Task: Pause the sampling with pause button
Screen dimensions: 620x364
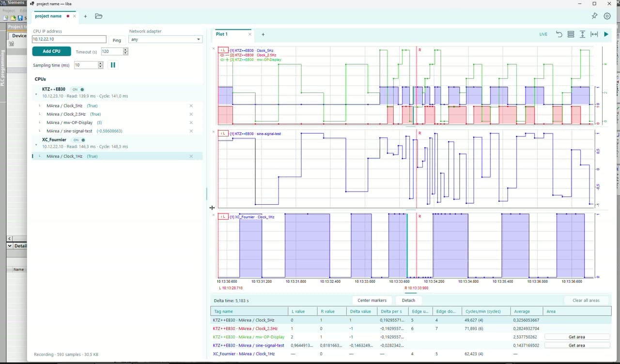Action: click(113, 65)
